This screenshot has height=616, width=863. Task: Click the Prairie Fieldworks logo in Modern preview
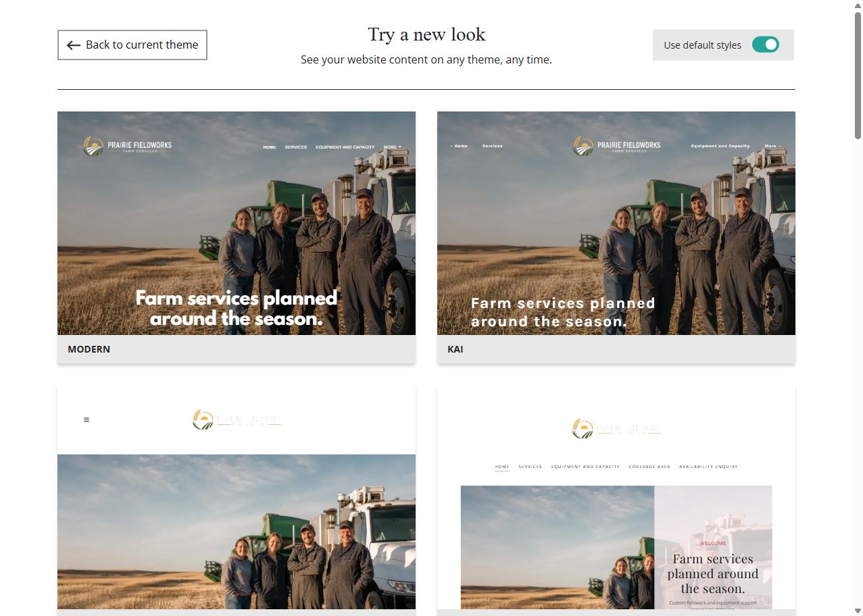point(127,146)
